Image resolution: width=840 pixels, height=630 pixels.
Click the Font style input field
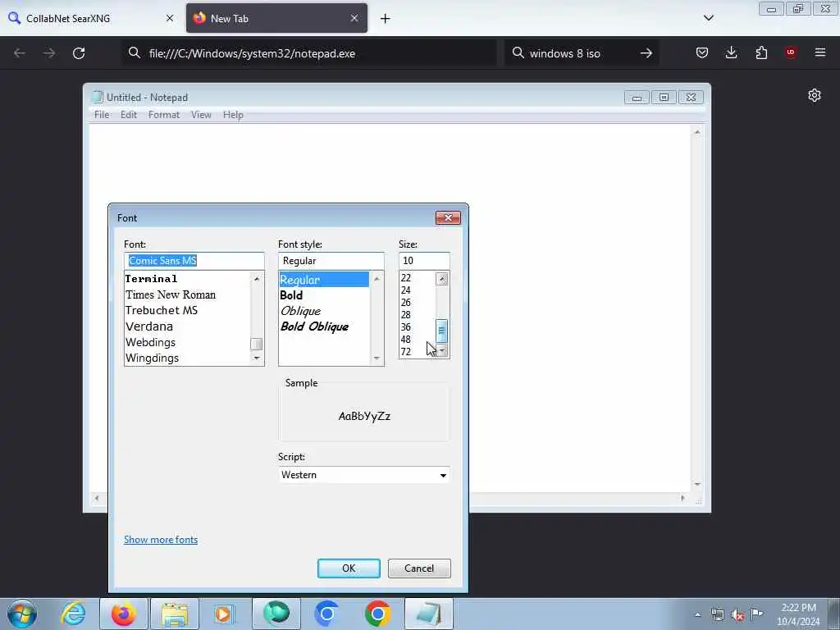click(331, 261)
